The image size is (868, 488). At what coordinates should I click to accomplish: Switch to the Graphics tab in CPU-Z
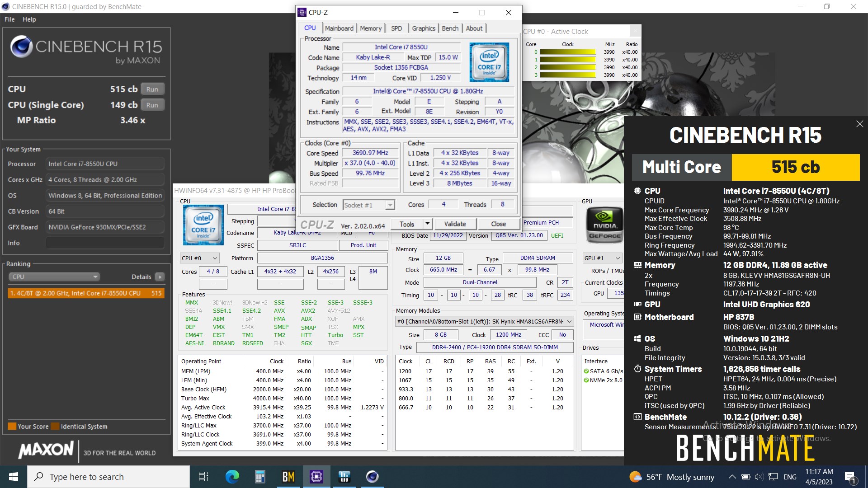[x=424, y=28]
